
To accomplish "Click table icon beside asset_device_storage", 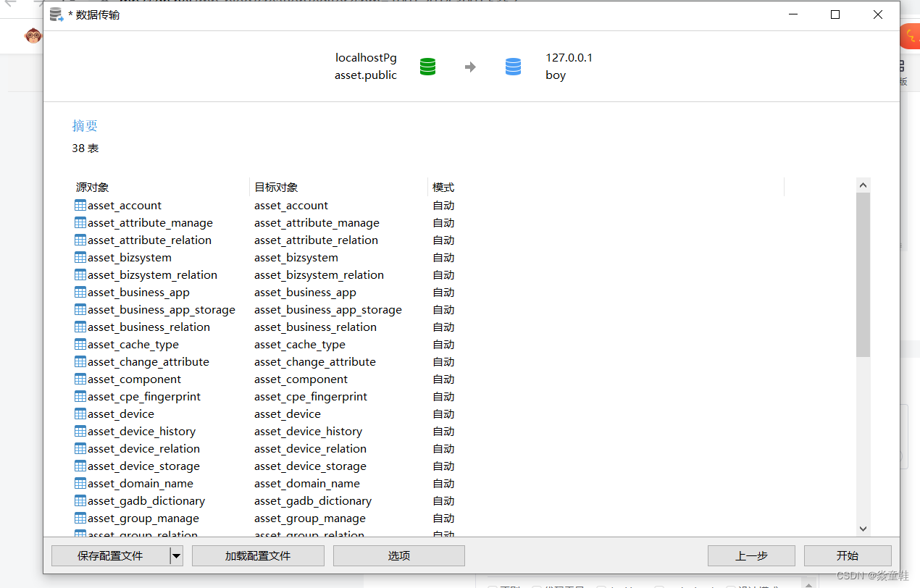I will coord(80,466).
